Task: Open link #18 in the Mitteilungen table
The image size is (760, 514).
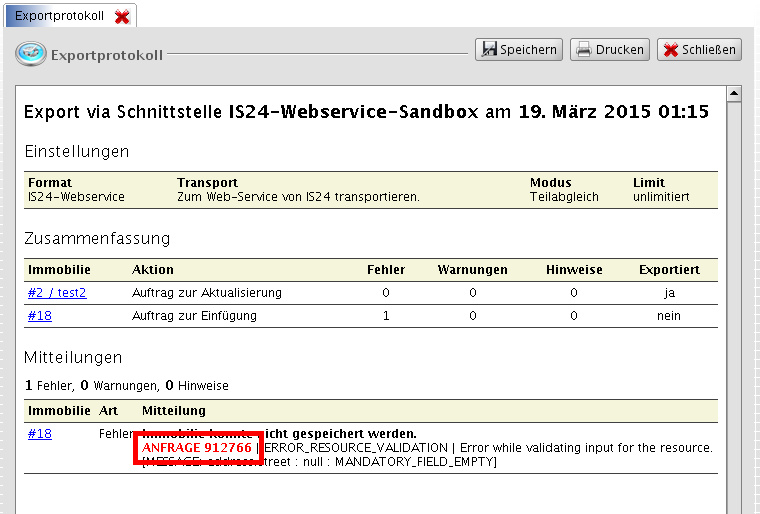Action: pyautogui.click(x=40, y=434)
